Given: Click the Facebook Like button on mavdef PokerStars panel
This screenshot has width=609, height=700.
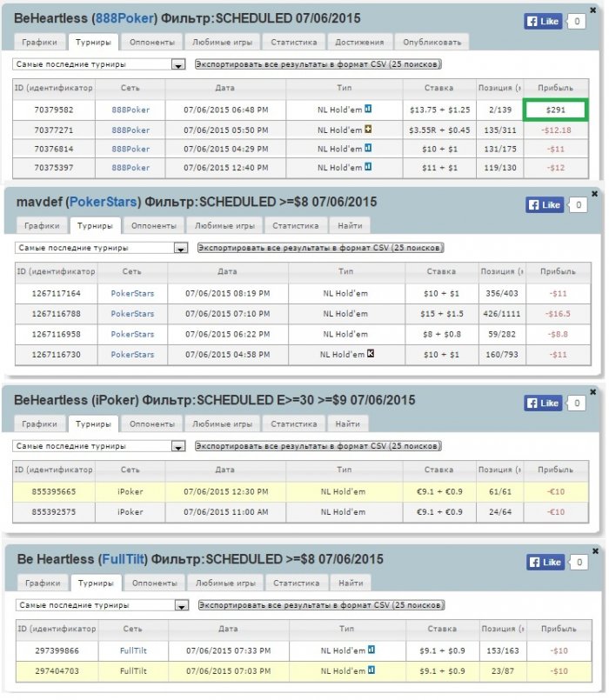Looking at the screenshot, I should coord(545,205).
